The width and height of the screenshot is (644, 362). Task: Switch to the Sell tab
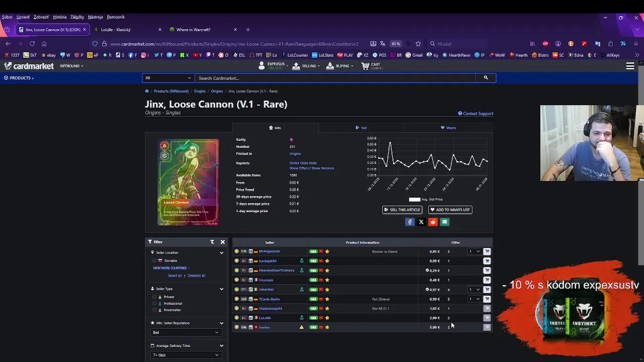click(361, 128)
